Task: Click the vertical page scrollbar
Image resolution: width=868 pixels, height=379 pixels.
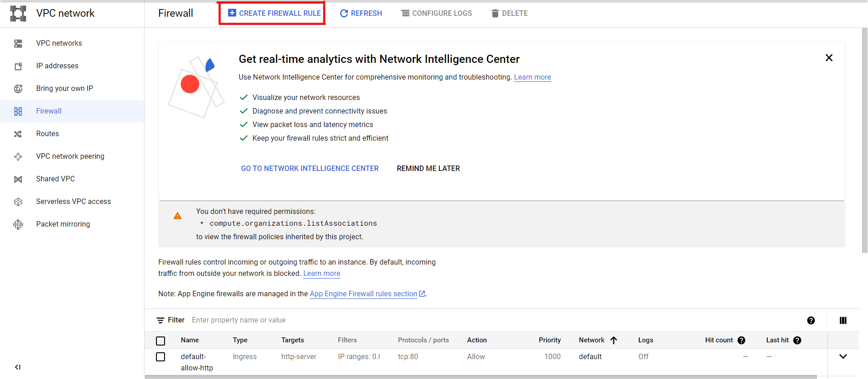Action: 864,140
